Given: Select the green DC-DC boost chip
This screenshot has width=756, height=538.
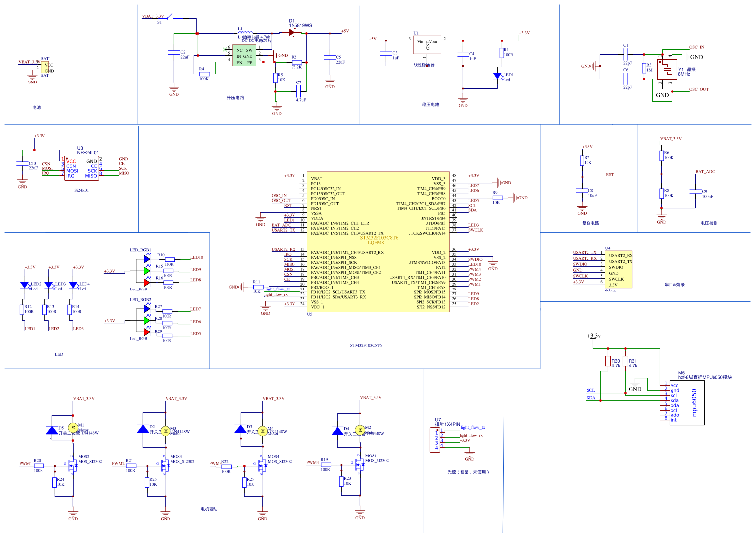Looking at the screenshot, I should (244, 56).
